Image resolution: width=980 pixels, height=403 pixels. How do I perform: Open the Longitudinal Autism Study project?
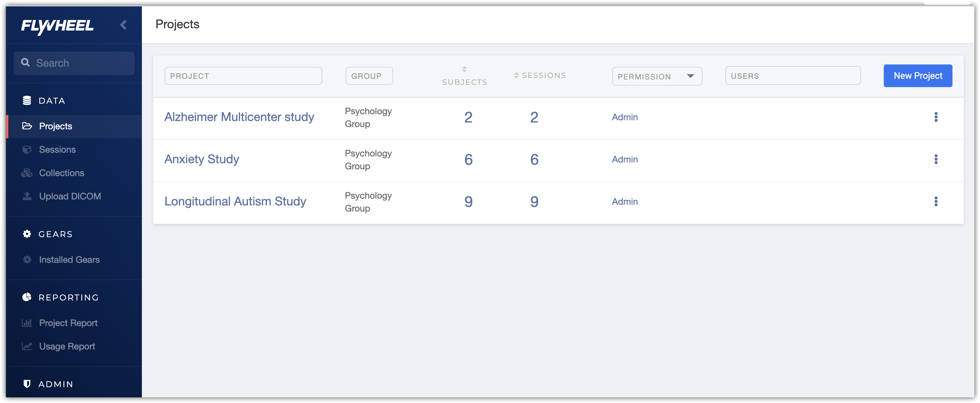tap(235, 201)
